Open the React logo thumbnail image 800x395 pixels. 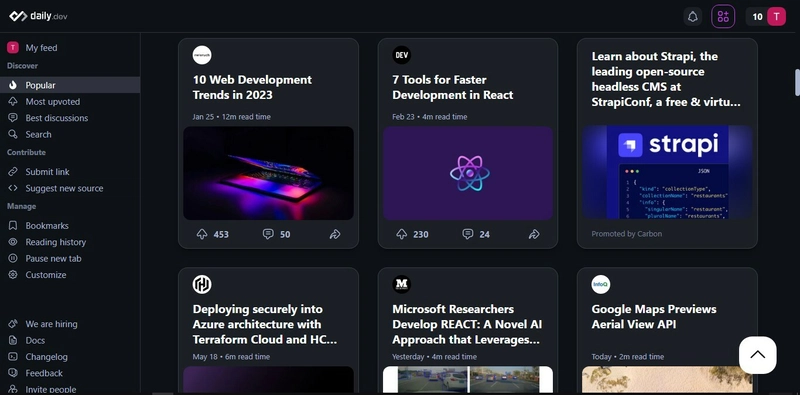coord(468,173)
